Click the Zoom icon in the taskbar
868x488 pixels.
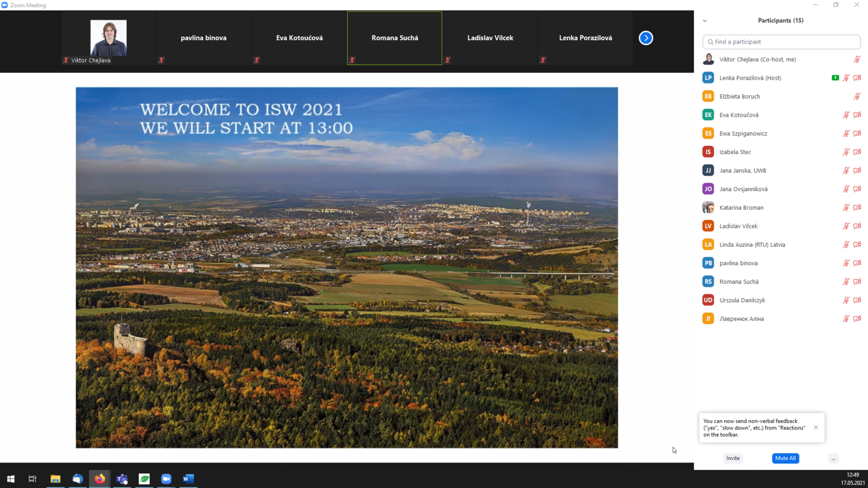pos(166,479)
